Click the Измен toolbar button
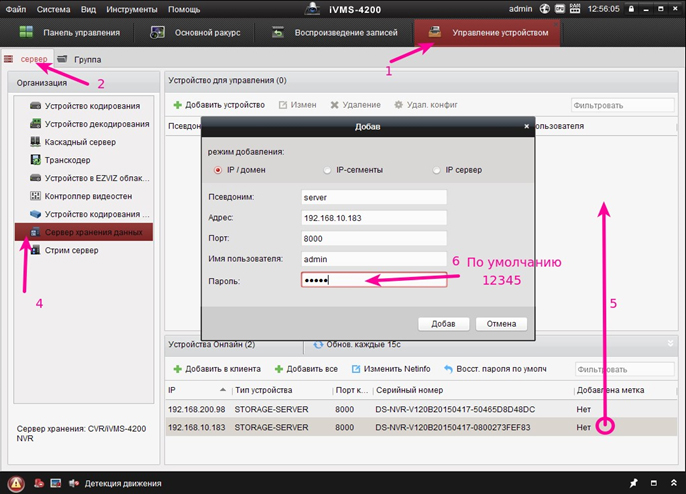 click(x=298, y=105)
